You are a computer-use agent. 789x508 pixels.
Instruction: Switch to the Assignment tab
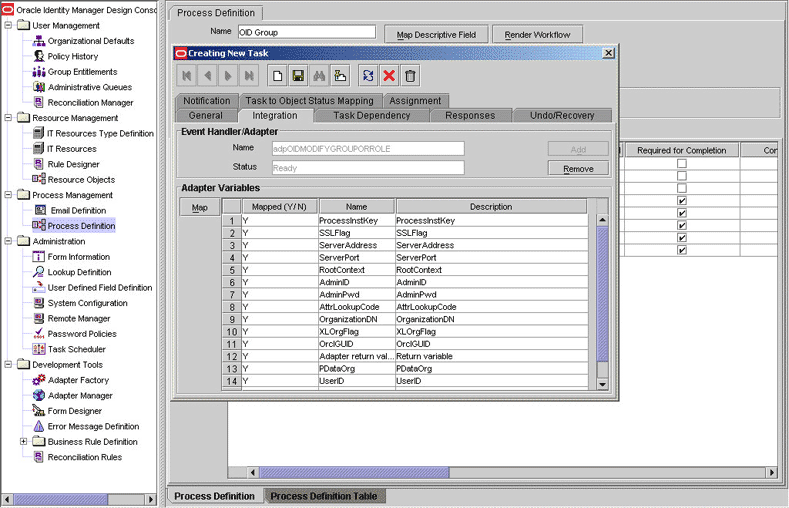(415, 101)
